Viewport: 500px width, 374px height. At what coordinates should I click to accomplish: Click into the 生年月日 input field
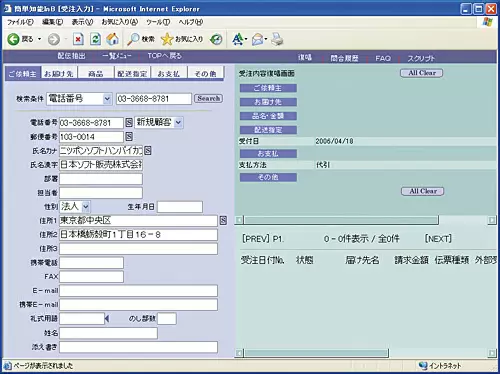[180, 207]
